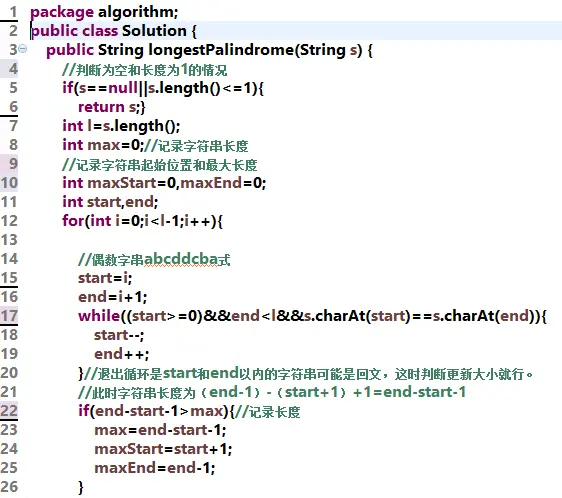Click 'start=i;' statement
Image resolution: width=562 pixels, height=498 pixels.
(x=105, y=278)
